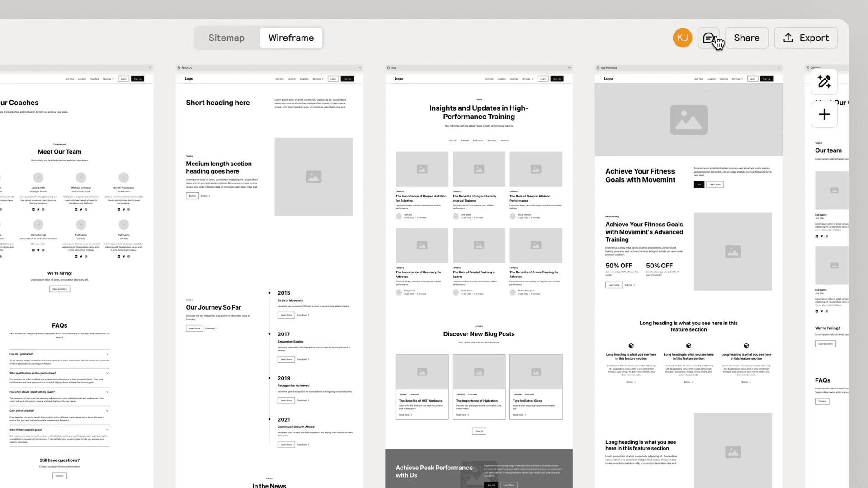Select the Benefits of HIIT Workouts card image
Image resolution: width=868 pixels, height=488 pixels.
(x=422, y=372)
